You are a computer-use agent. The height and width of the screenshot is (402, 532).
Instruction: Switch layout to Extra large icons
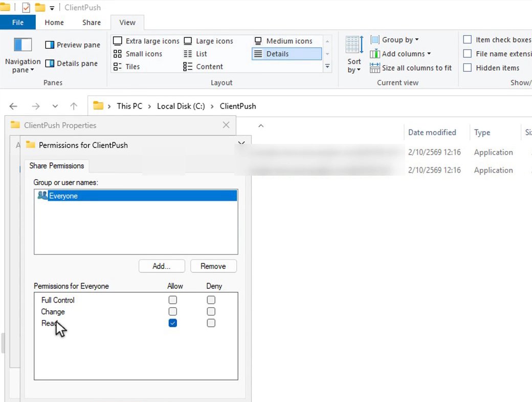[146, 41]
